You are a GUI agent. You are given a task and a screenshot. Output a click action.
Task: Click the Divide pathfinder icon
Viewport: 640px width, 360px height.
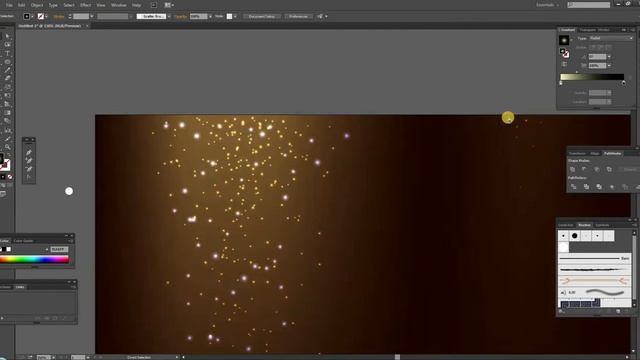[x=573, y=187]
